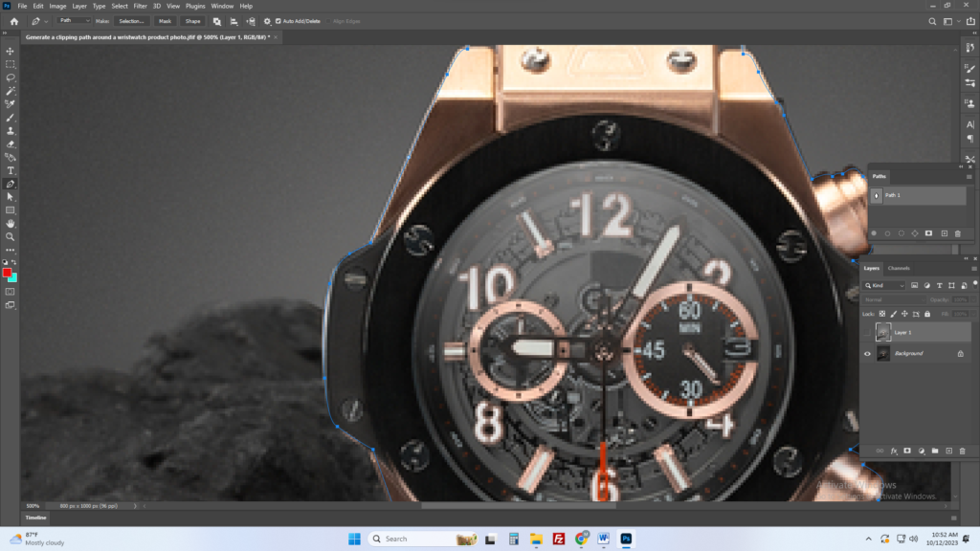Select the Horizontal Type tool
Viewport: 980px width, 551px height.
tap(11, 170)
